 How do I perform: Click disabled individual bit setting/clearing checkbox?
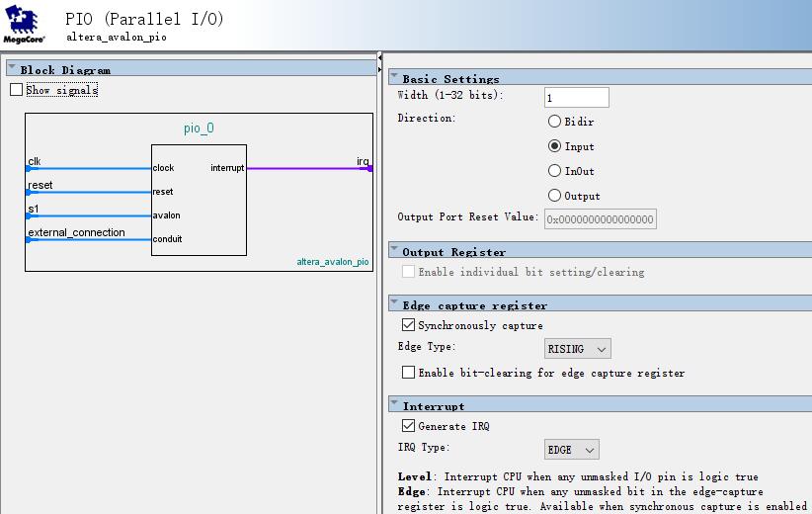point(408,272)
